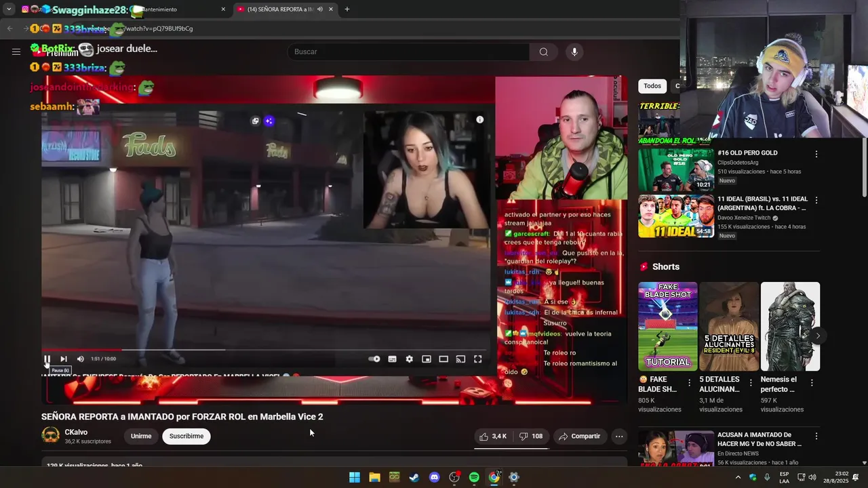Open more actions ellipsis under video
Viewport: 868px width, 488px height.
619,436
